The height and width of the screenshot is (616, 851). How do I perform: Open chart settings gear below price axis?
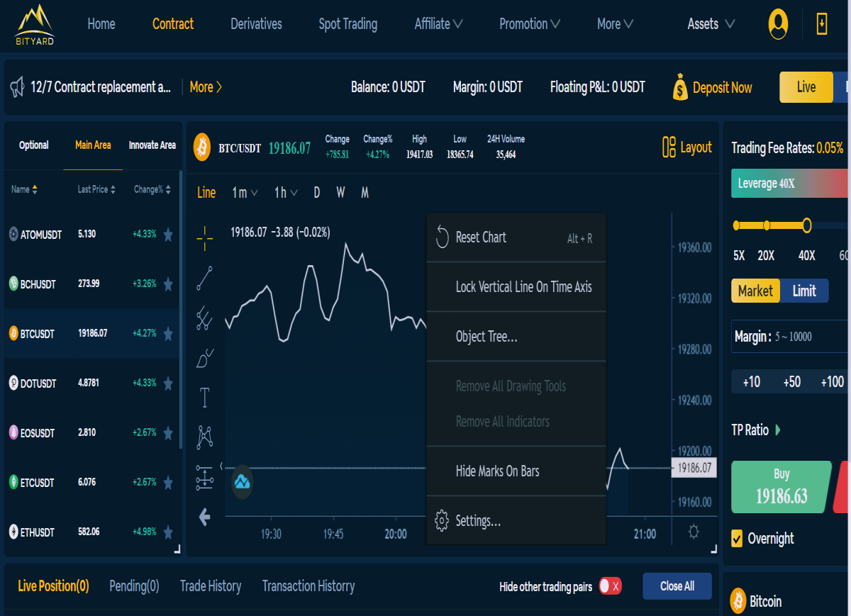click(694, 532)
